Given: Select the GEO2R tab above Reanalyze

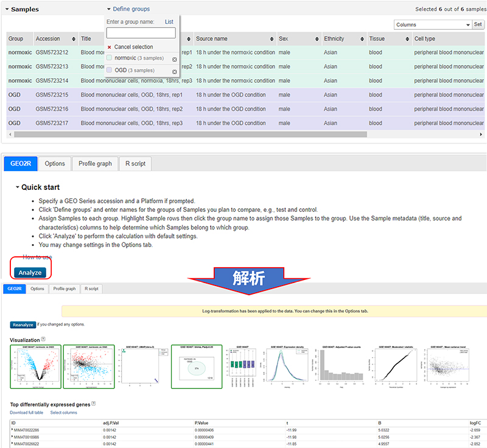Looking at the screenshot, I should (x=15, y=289).
